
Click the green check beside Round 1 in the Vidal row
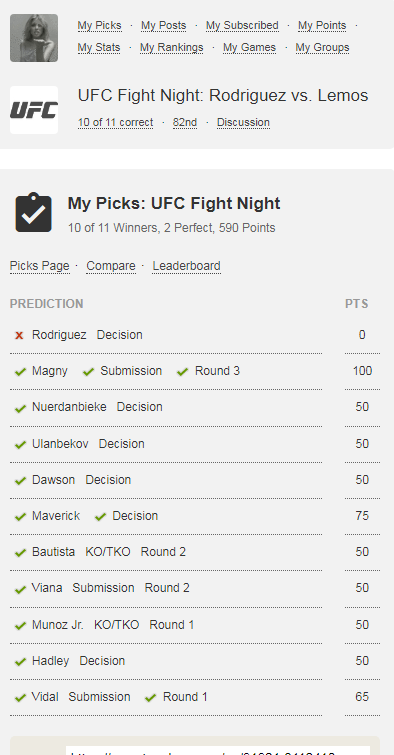coord(150,697)
